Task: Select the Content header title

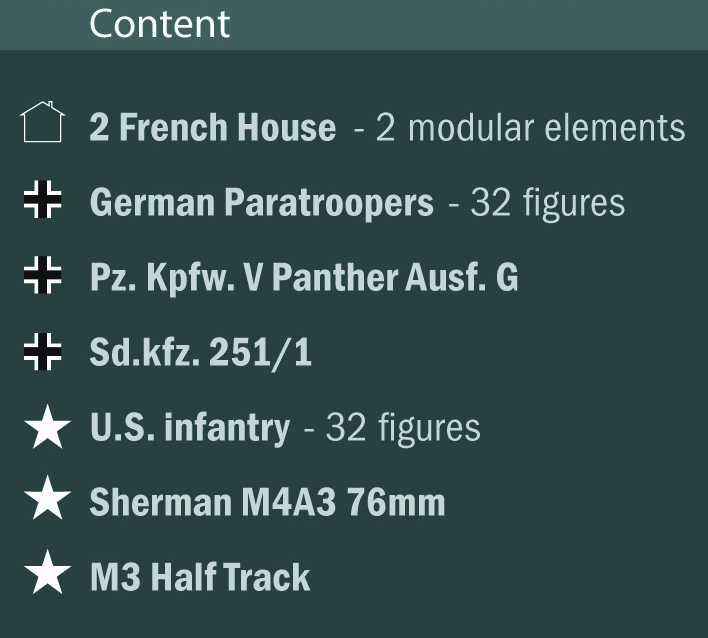Action: pos(160,24)
